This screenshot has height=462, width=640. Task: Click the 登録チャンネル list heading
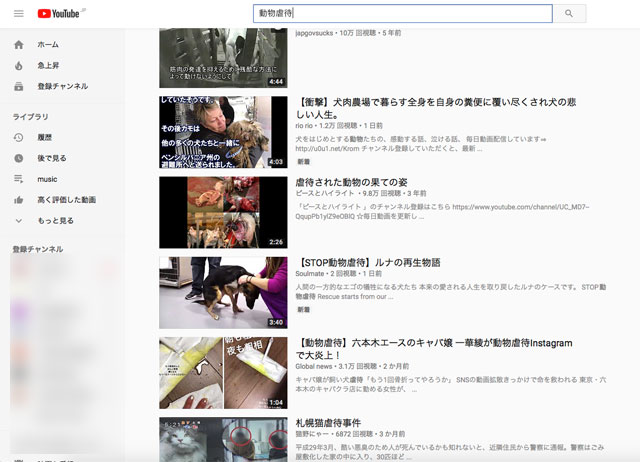[x=38, y=249]
